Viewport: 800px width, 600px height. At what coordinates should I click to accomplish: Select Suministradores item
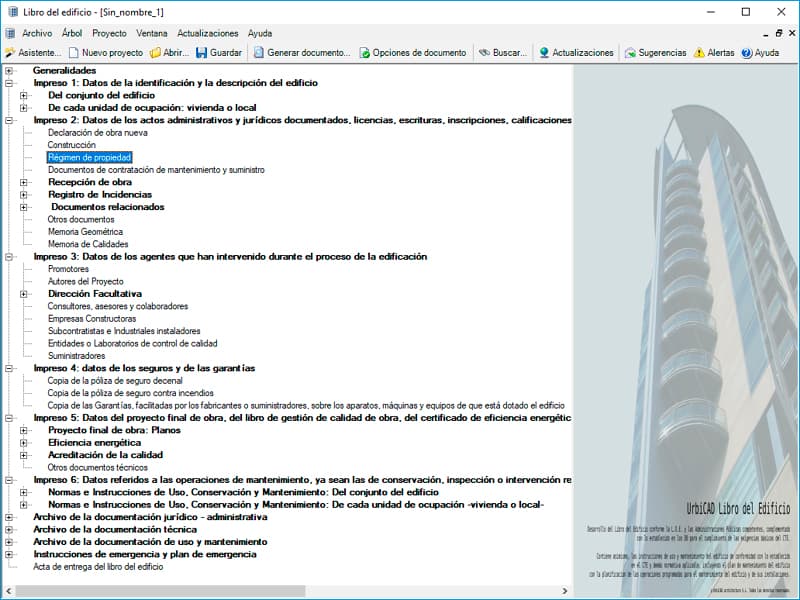[x=77, y=356]
